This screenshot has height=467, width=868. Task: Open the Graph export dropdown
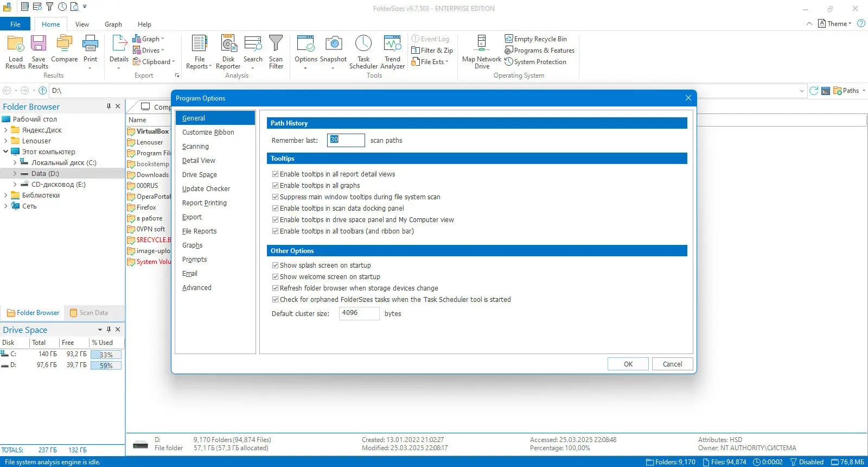point(148,39)
